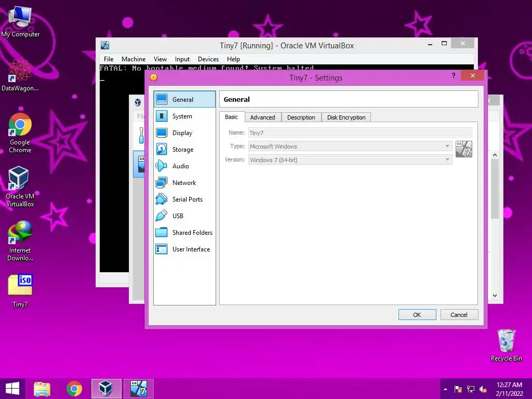The width and height of the screenshot is (532, 399).
Task: Open System settings category
Action: tap(184, 116)
